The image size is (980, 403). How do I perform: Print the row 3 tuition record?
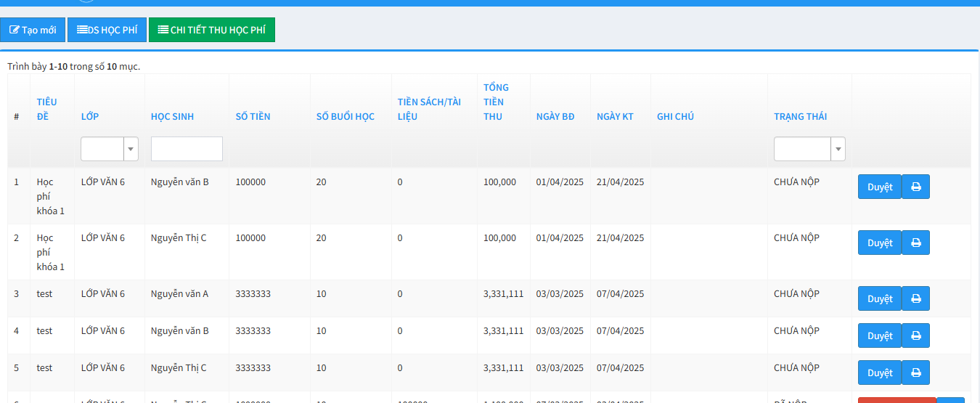[x=915, y=298]
